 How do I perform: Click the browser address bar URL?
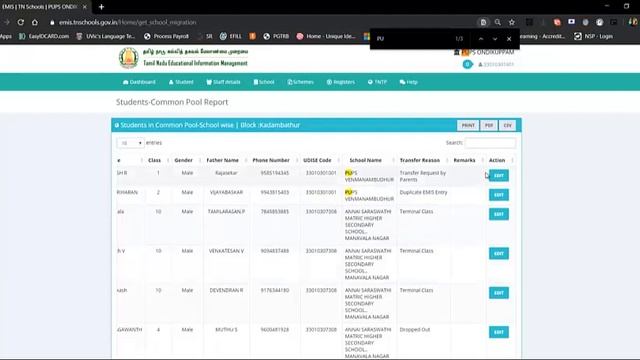[128, 22]
